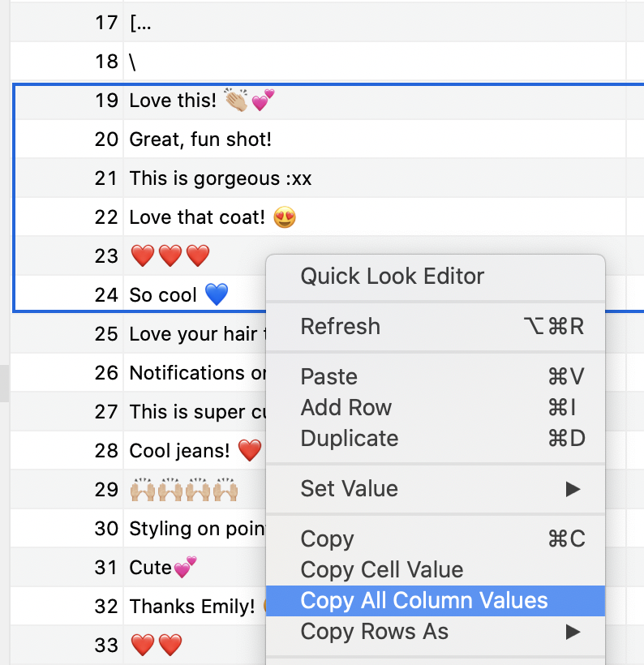Select "Refresh" in the context menu
The width and height of the screenshot is (644, 665).
coord(340,327)
